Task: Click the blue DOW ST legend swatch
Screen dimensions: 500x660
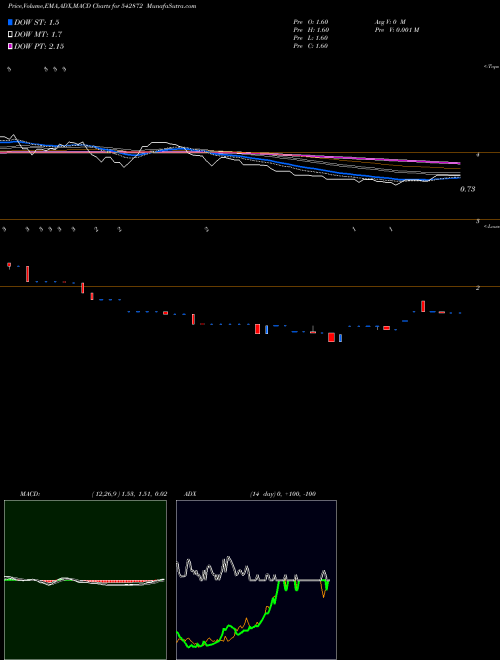Action: point(10,22)
